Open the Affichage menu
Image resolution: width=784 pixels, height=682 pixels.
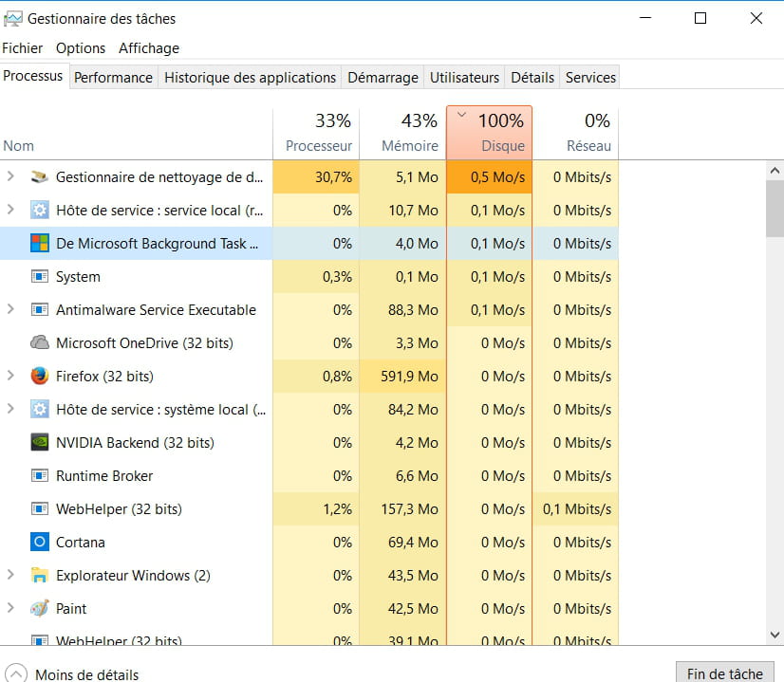coord(149,48)
